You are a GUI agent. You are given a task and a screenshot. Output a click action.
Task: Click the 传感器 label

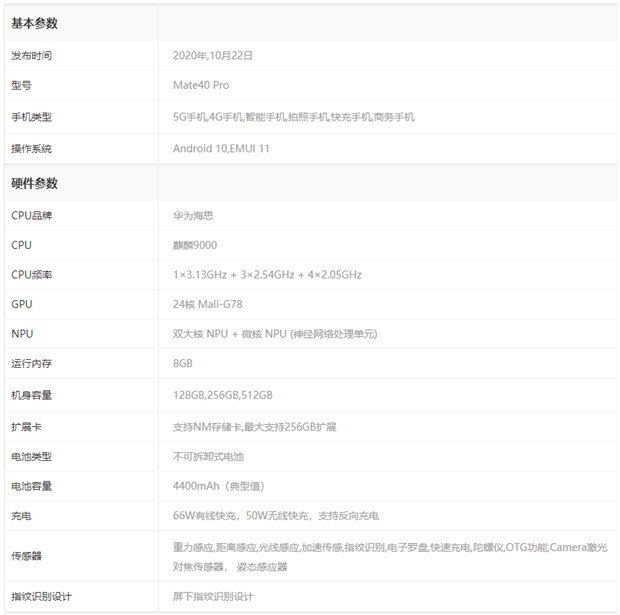pyautogui.click(x=26, y=556)
